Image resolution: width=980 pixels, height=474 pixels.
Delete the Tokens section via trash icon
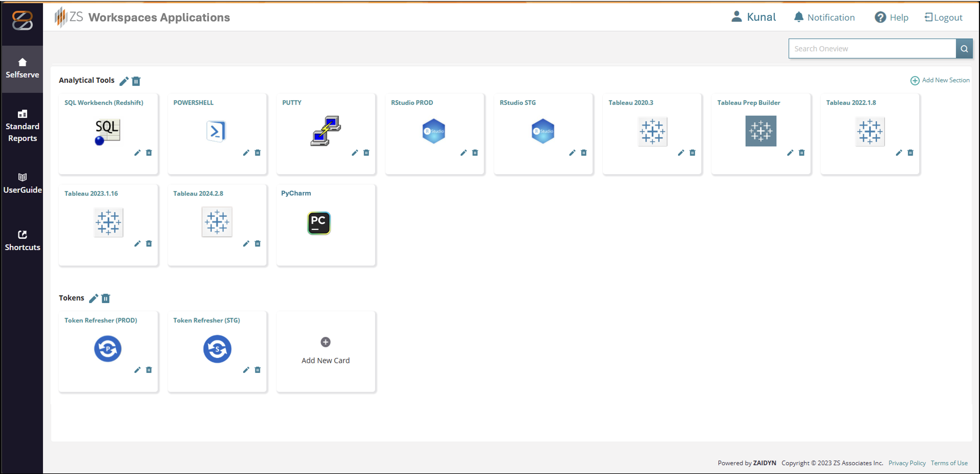click(106, 299)
